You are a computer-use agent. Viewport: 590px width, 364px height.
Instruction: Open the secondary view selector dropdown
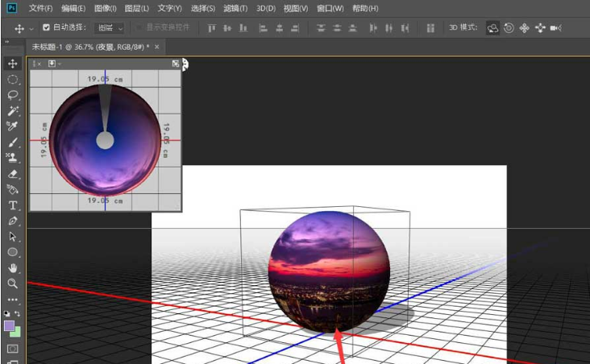[x=52, y=63]
